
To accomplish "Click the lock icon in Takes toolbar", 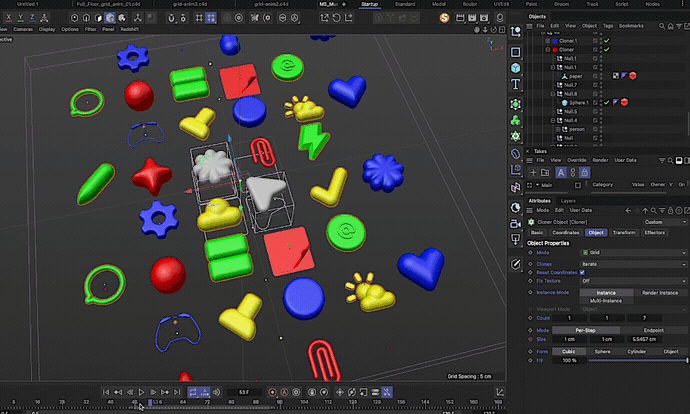I will click(584, 172).
